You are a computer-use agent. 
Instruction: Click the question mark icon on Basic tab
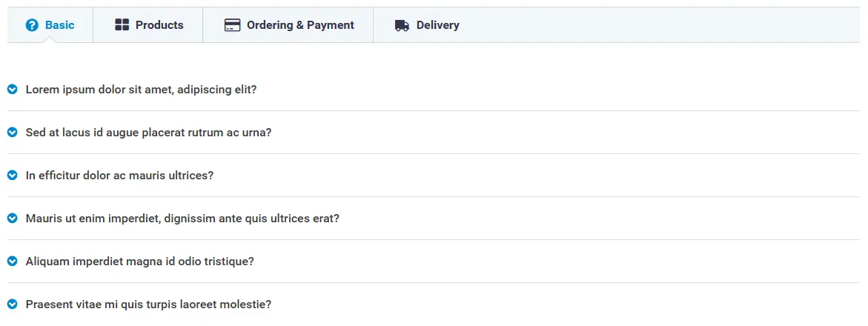pos(32,25)
